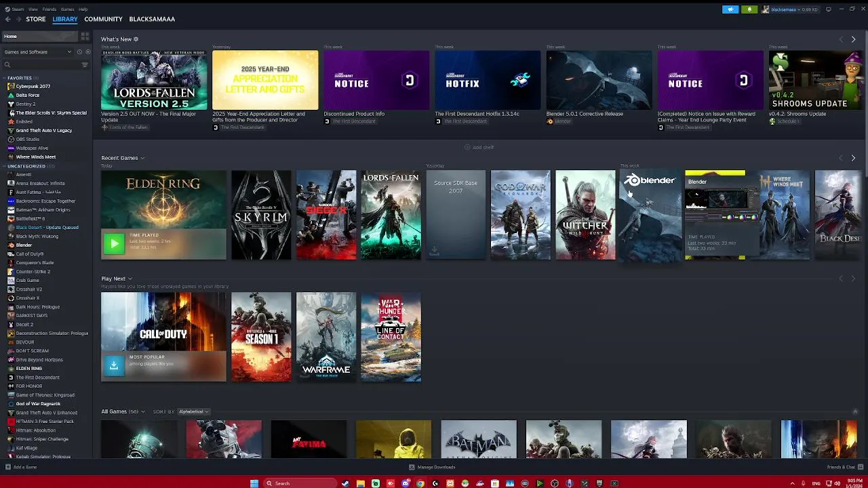Viewport: 868px width, 488px height.
Task: Open the BLACKSAMAAA profile tab
Action: pyautogui.click(x=152, y=19)
